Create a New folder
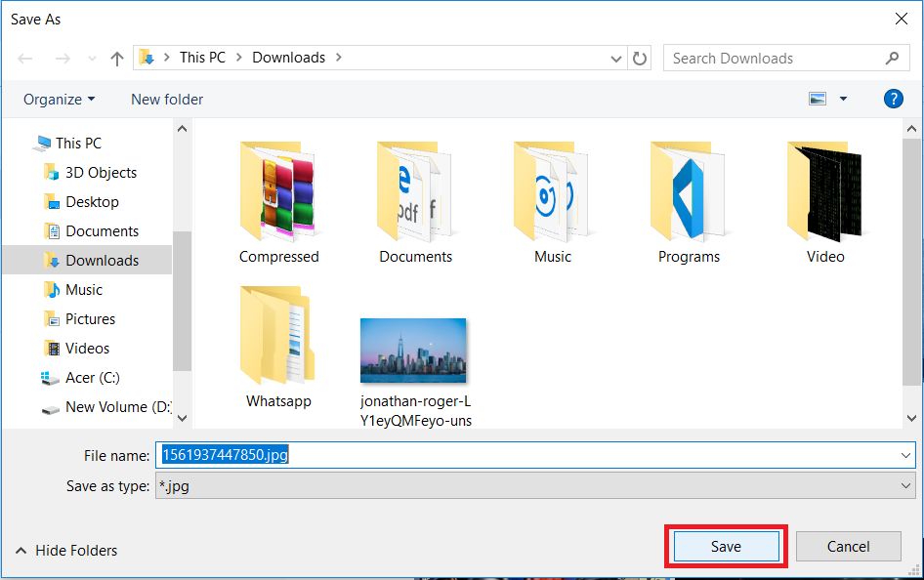The image size is (924, 580). (x=167, y=100)
